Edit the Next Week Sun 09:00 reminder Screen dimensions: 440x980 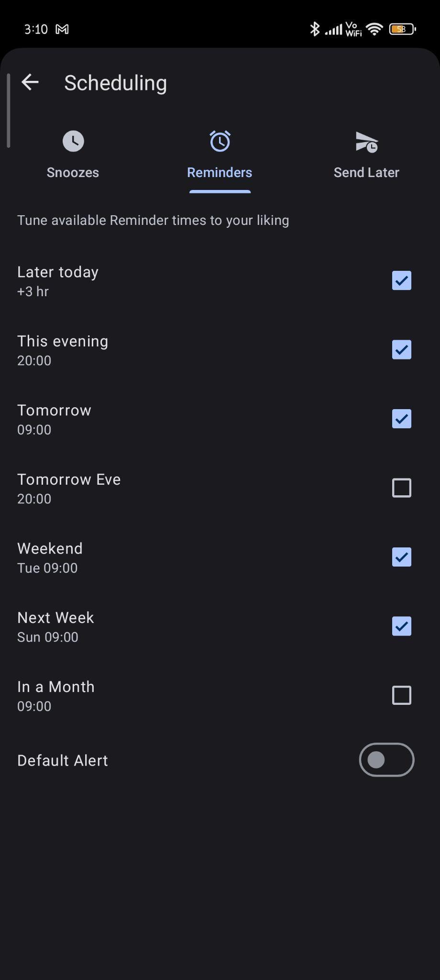click(x=55, y=626)
